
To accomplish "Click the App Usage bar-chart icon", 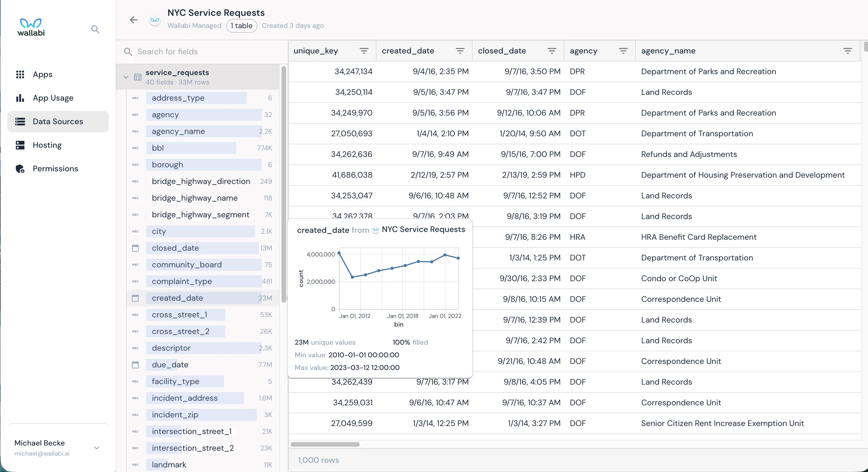I will [20, 98].
